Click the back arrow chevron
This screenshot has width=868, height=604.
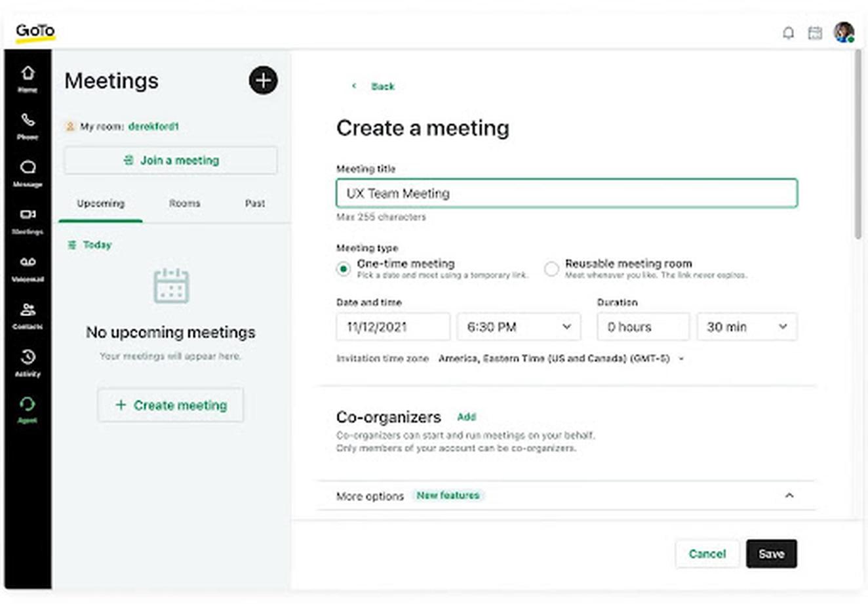click(354, 86)
